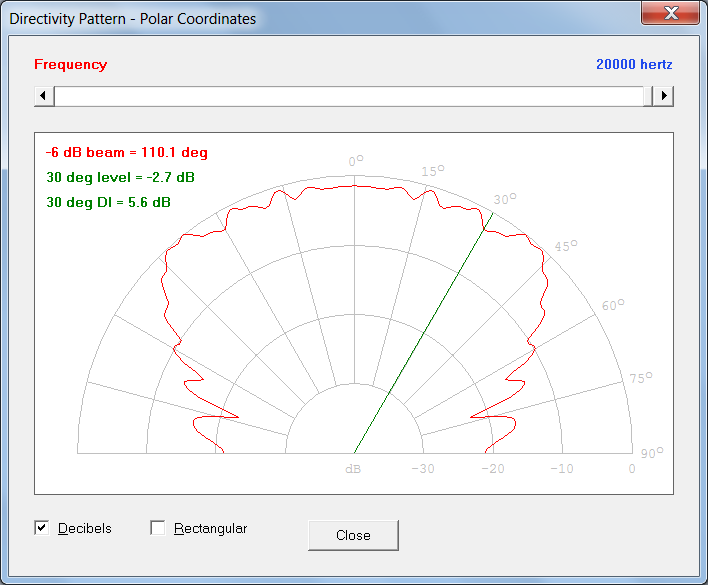Click the frequency scrollbar left arrow
This screenshot has width=708, height=585.
(44, 96)
